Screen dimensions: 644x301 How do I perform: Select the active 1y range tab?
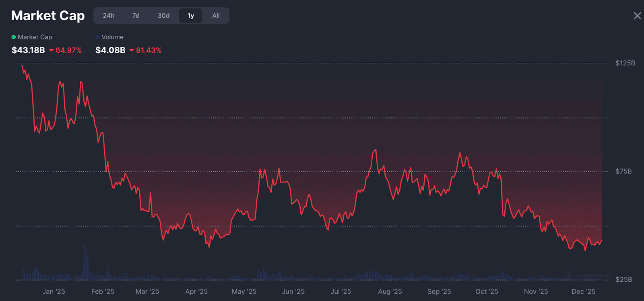click(x=191, y=16)
